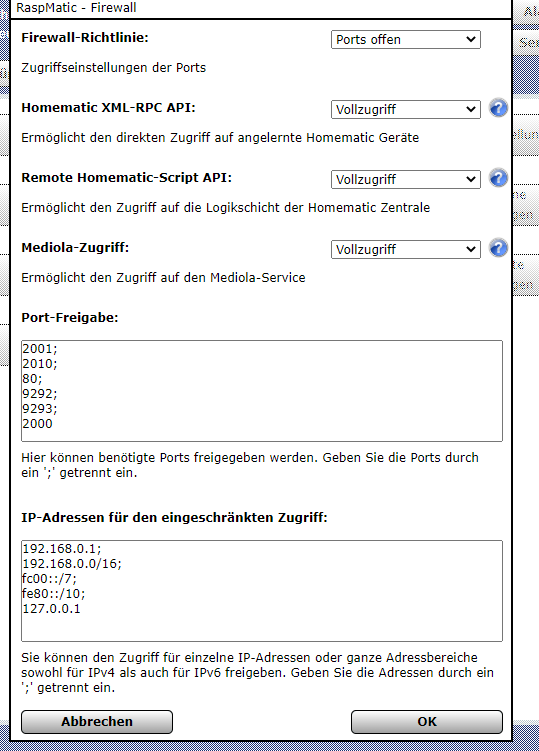
Task: Open the Mediola-Zugriff help icon
Action: 498,248
